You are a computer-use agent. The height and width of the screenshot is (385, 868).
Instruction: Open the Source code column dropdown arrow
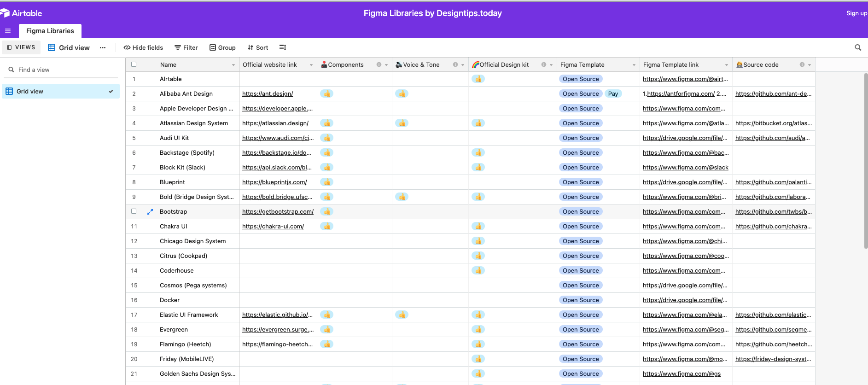coord(810,65)
